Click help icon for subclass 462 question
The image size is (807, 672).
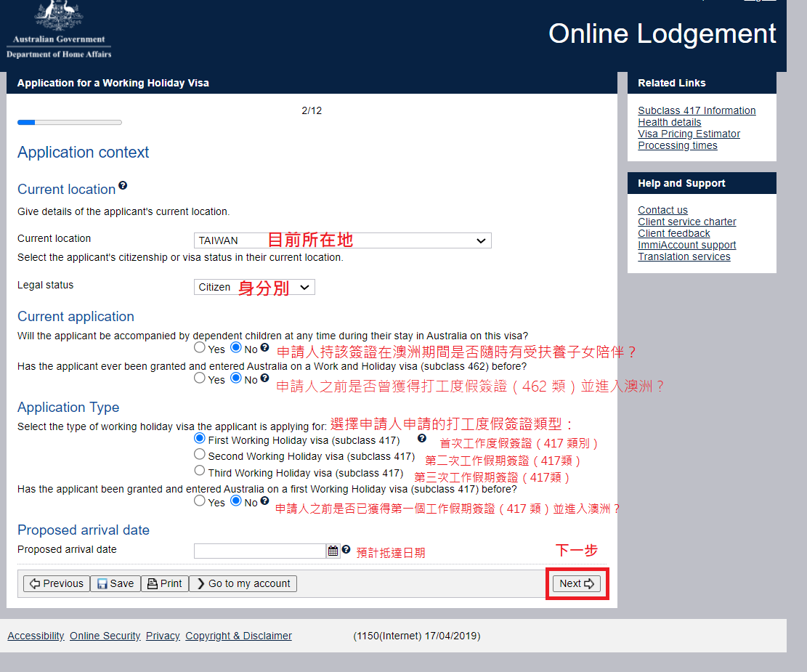pos(264,378)
